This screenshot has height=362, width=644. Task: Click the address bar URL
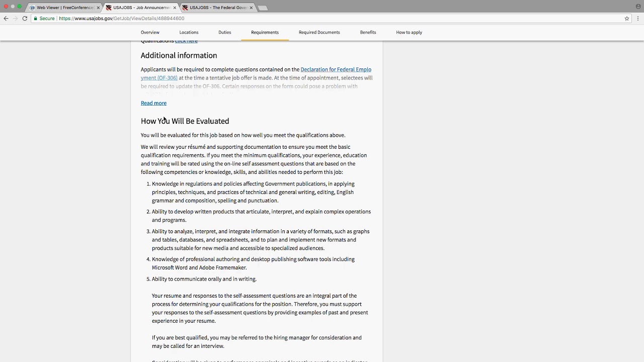(121, 19)
